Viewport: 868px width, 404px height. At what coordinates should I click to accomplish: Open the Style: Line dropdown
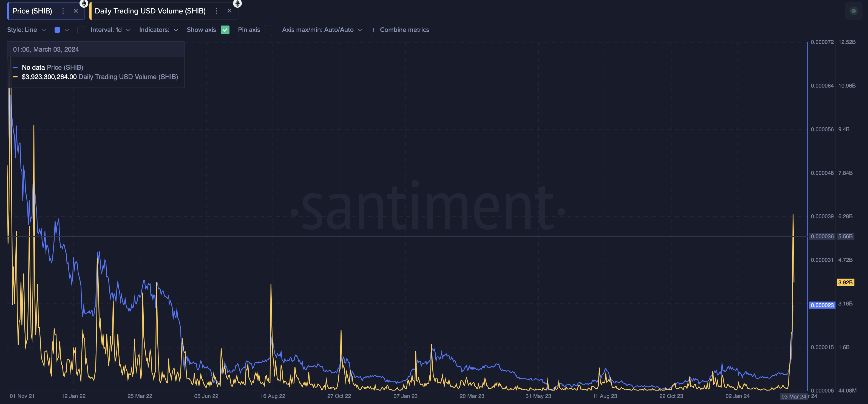pos(27,30)
